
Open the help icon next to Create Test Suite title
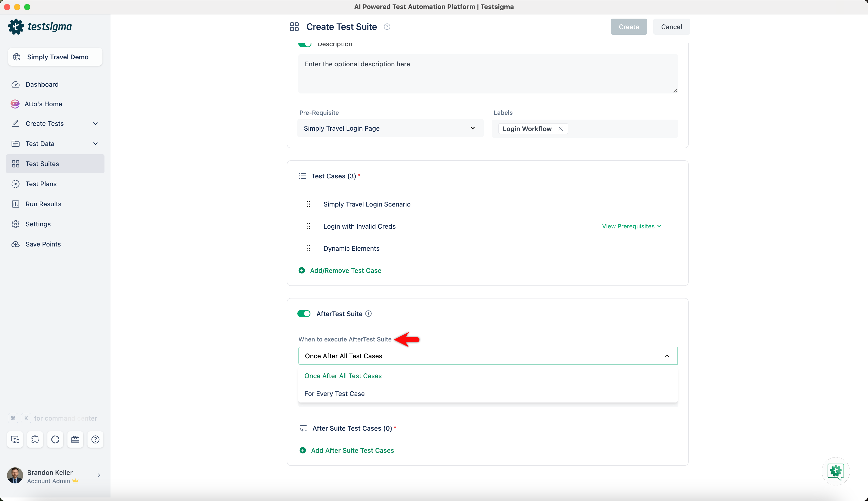pos(387,26)
